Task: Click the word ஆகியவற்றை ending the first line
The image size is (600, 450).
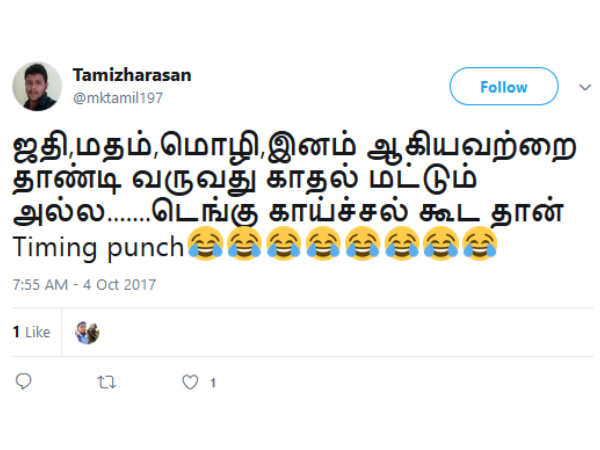Action: click(x=471, y=147)
